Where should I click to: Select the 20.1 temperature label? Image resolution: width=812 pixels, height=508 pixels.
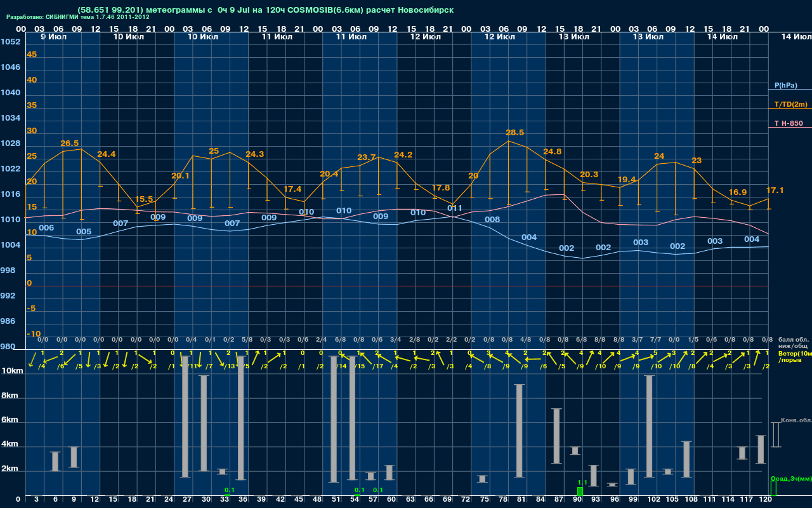point(181,176)
